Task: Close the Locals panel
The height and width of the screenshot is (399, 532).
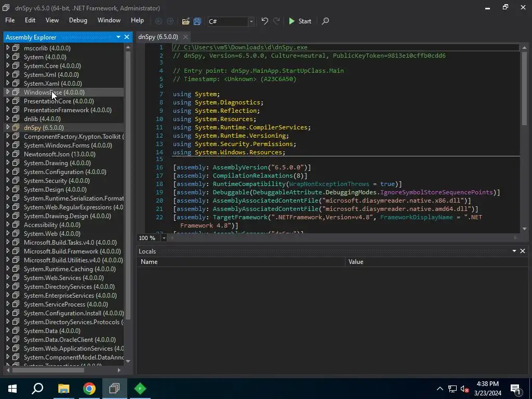Action: click(523, 251)
